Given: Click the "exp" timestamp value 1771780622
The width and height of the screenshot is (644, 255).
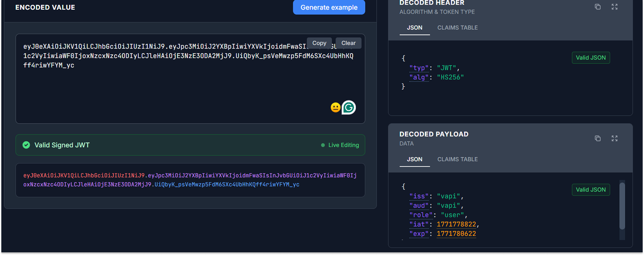Looking at the screenshot, I should pyautogui.click(x=456, y=234).
